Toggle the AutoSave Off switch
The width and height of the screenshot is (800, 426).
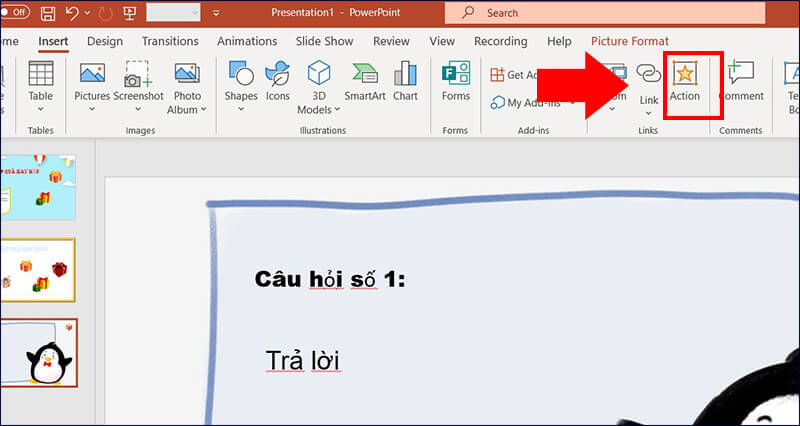click(15, 13)
